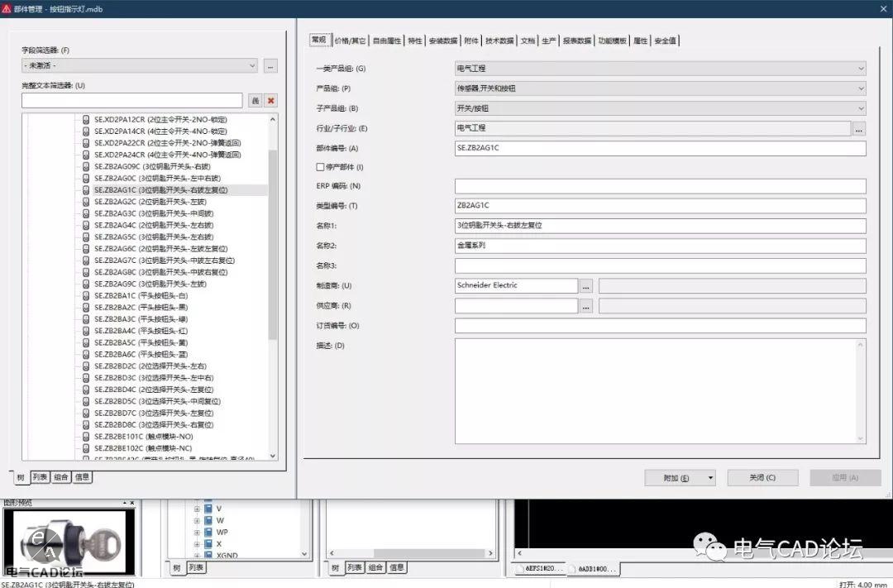Screen dimensions: 893x588
Task: Click the 关闭 (C) button
Action: (x=762, y=478)
